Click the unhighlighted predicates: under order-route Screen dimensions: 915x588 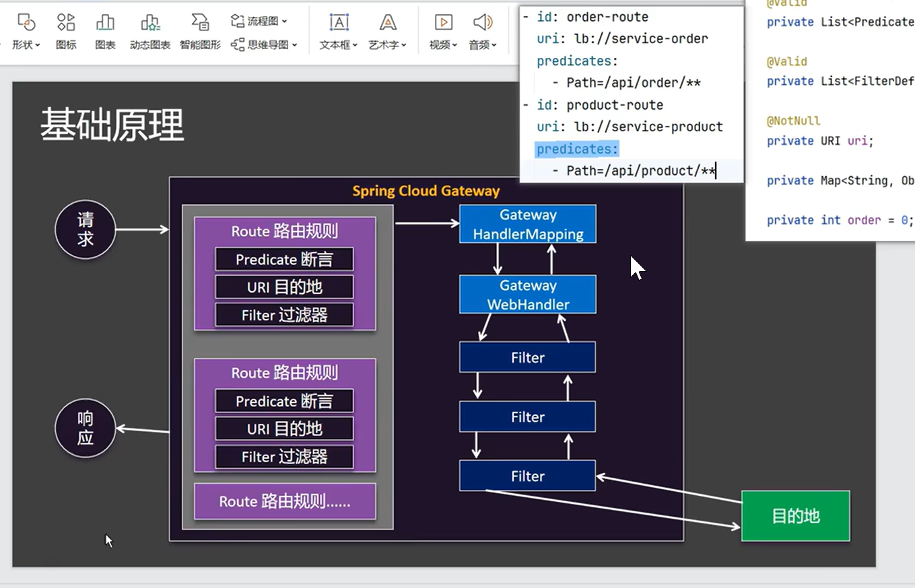577,61
